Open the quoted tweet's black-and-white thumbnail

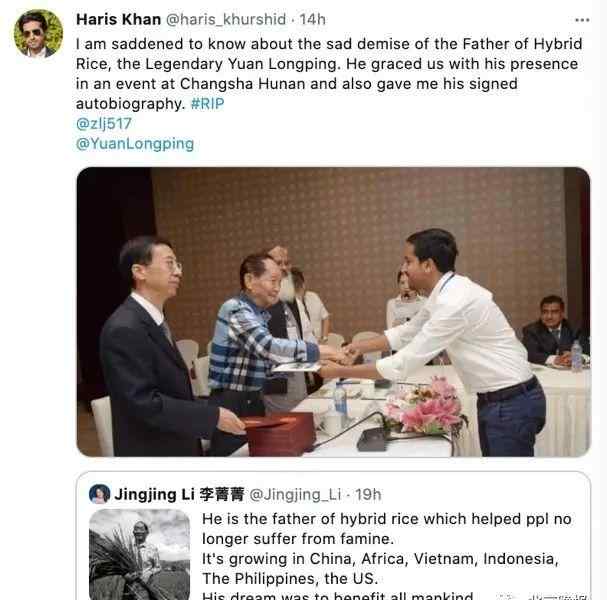point(140,555)
